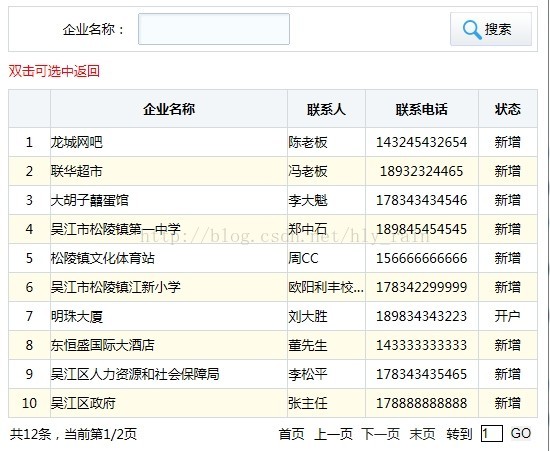The image size is (550, 451).
Task: Click phone number 178343434546
Action: (422, 200)
